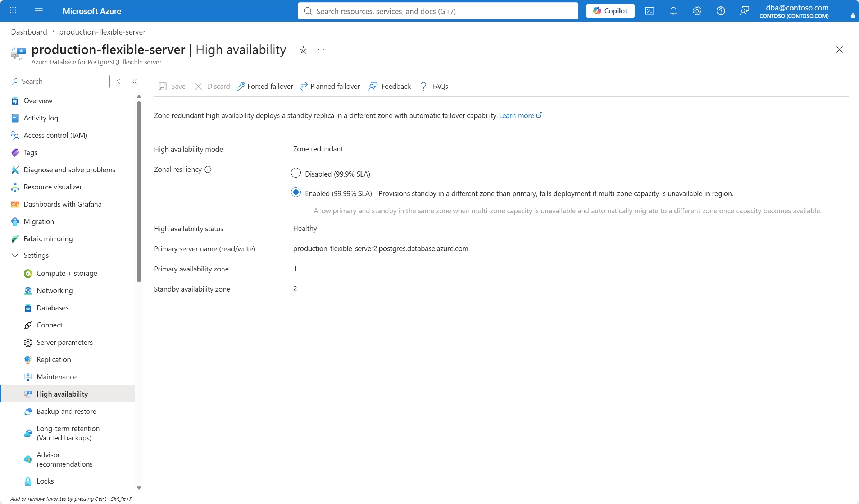
Task: Open FAQs in the command bar
Action: (434, 86)
